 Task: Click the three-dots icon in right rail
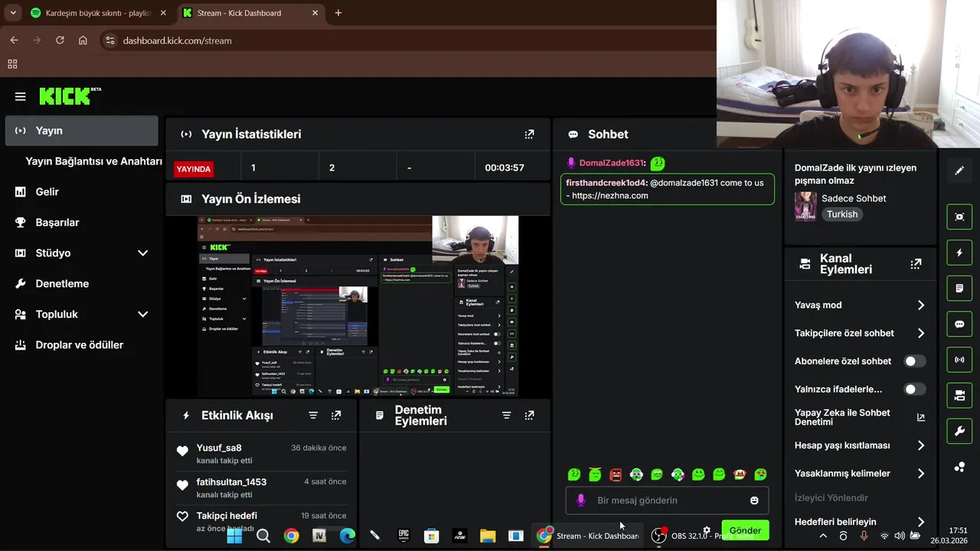click(959, 467)
